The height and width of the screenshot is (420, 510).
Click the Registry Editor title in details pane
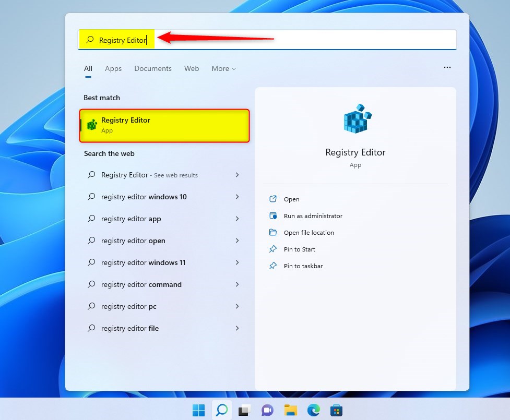(355, 152)
